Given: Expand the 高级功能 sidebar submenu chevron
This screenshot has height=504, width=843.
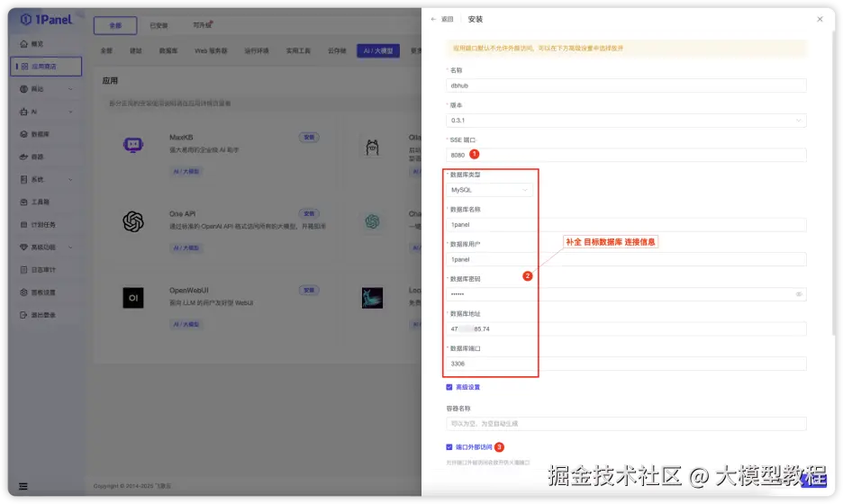Looking at the screenshot, I should point(70,247).
